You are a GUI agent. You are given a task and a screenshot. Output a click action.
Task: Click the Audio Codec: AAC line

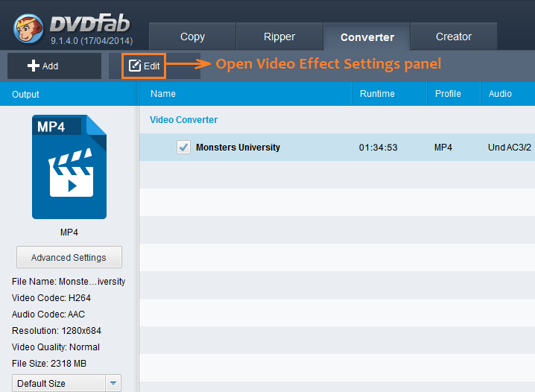pos(48,314)
